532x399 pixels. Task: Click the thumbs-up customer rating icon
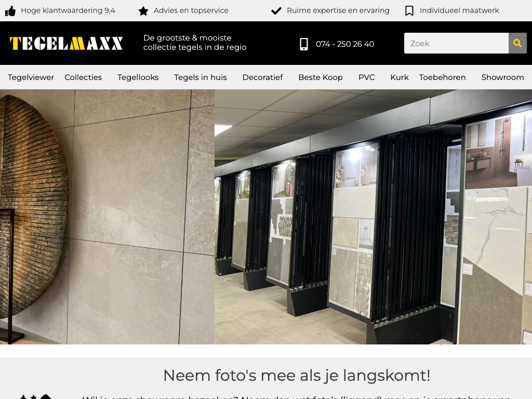pyautogui.click(x=10, y=11)
